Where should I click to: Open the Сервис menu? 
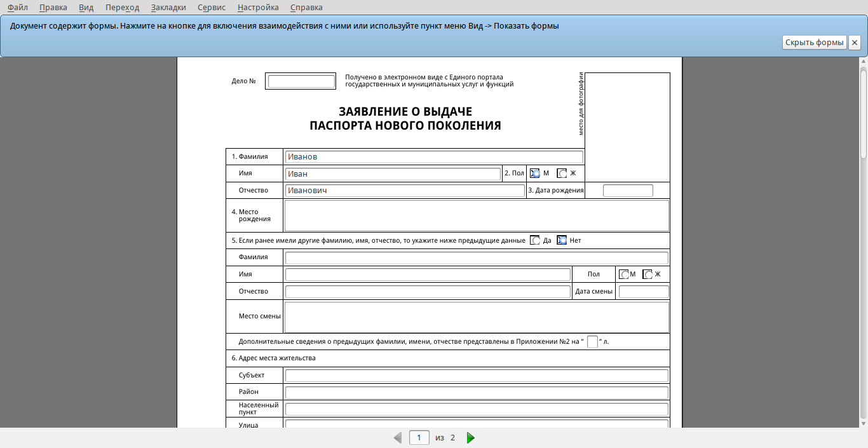tap(212, 8)
